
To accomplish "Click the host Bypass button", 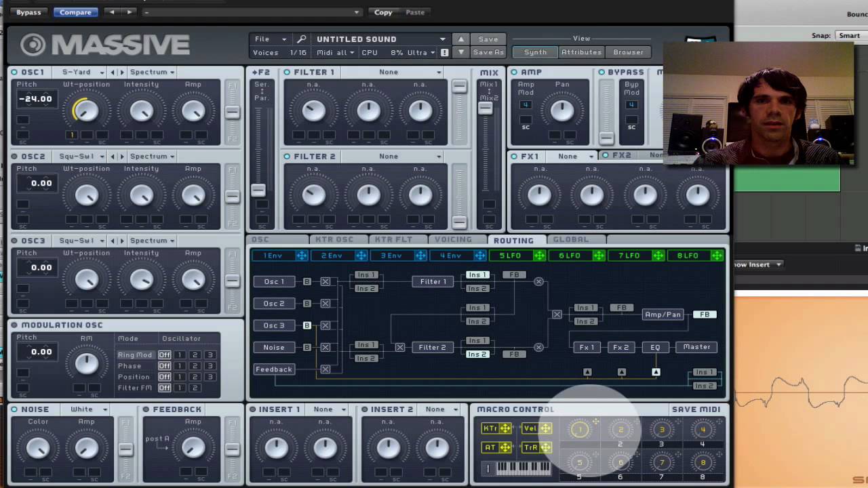I will 28,12.
